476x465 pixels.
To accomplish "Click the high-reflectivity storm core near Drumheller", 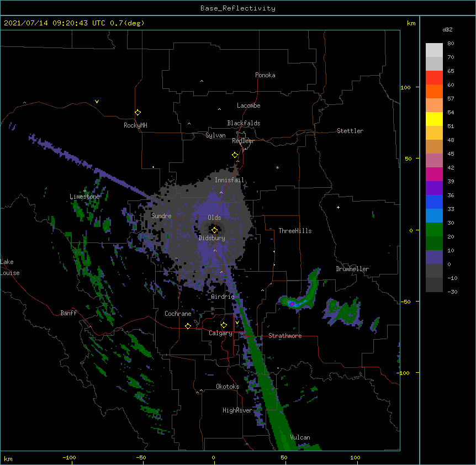I will coord(292,303).
